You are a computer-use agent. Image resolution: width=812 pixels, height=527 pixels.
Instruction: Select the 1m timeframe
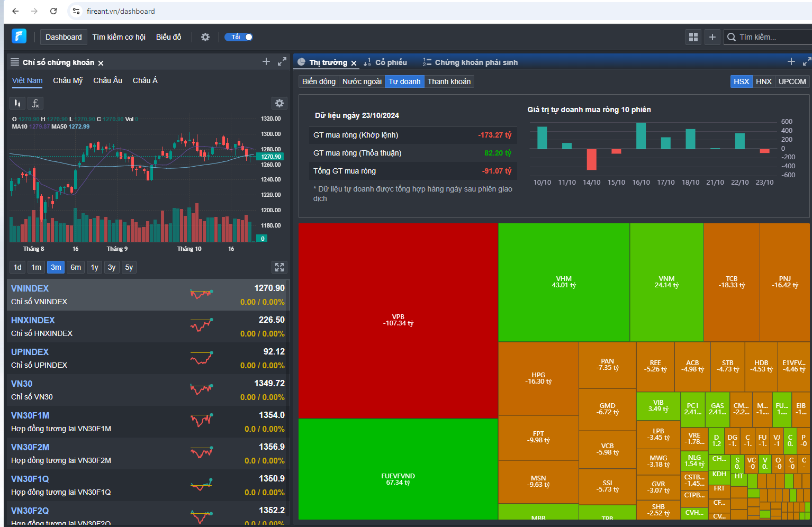36,267
